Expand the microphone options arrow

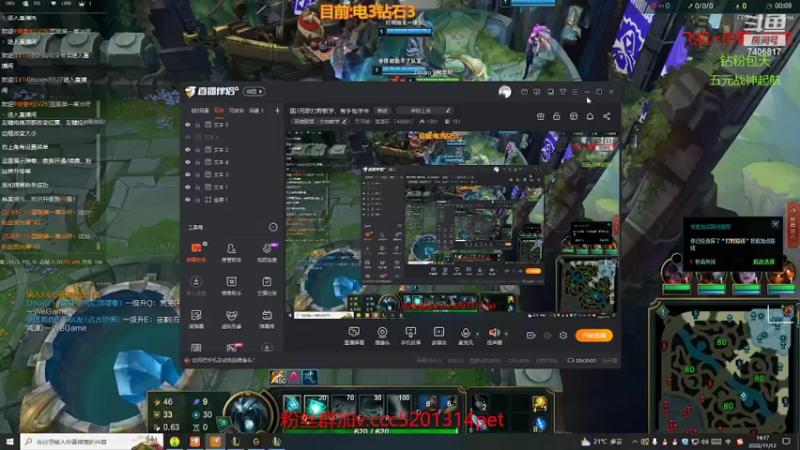[478, 334]
